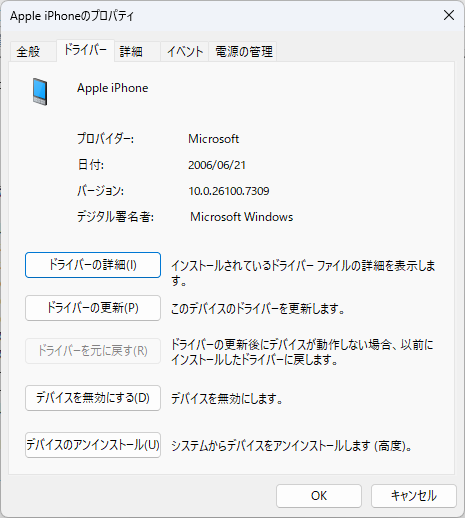
Task: Open the 詳細 tab
Action: coord(137,52)
